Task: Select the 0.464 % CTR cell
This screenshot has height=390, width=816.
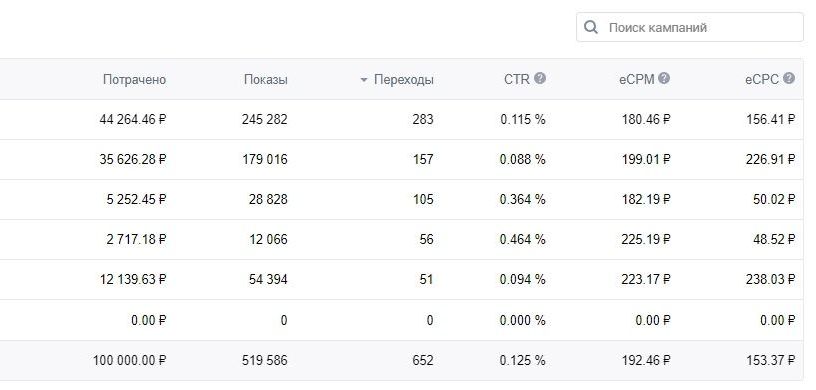Action: point(522,240)
